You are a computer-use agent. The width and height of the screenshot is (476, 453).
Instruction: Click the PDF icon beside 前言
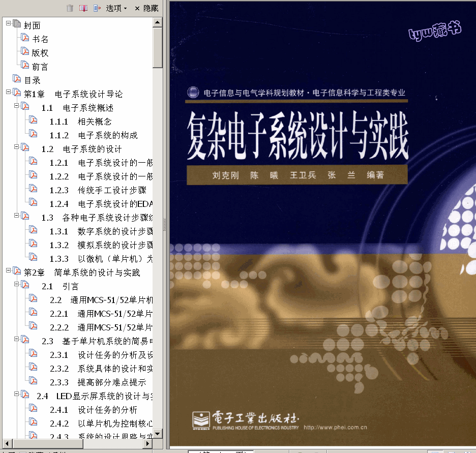coord(25,65)
